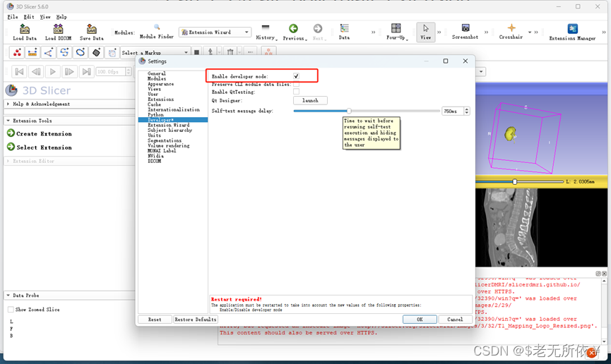Select the closed curve markup tool
This screenshot has height=364, width=611.
[81, 52]
